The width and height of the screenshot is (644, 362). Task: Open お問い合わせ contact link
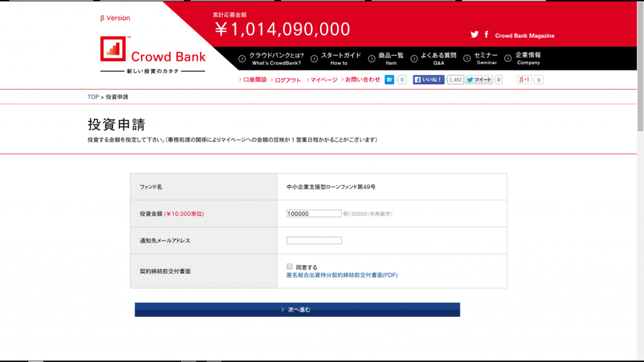click(362, 80)
